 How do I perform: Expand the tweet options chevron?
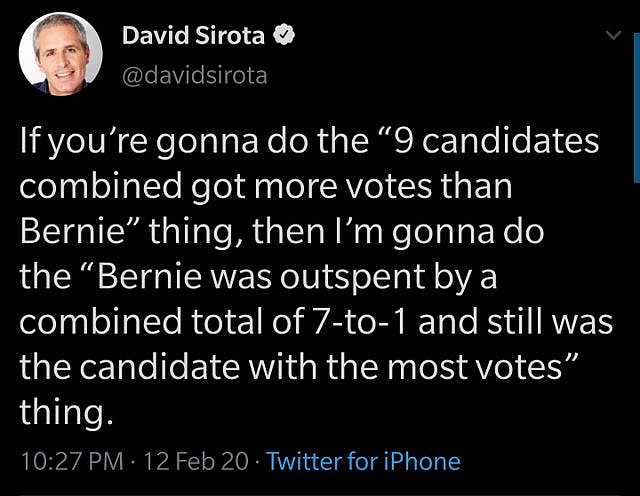coord(613,36)
